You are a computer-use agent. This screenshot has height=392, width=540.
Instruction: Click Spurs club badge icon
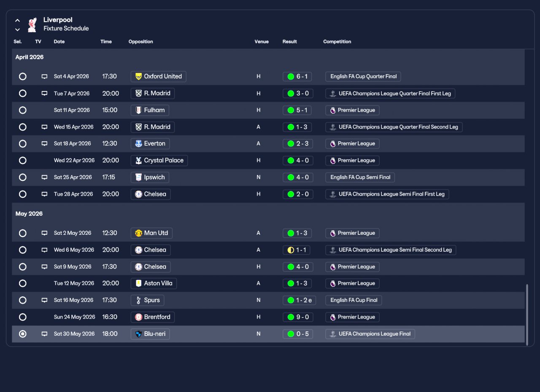pyautogui.click(x=138, y=300)
